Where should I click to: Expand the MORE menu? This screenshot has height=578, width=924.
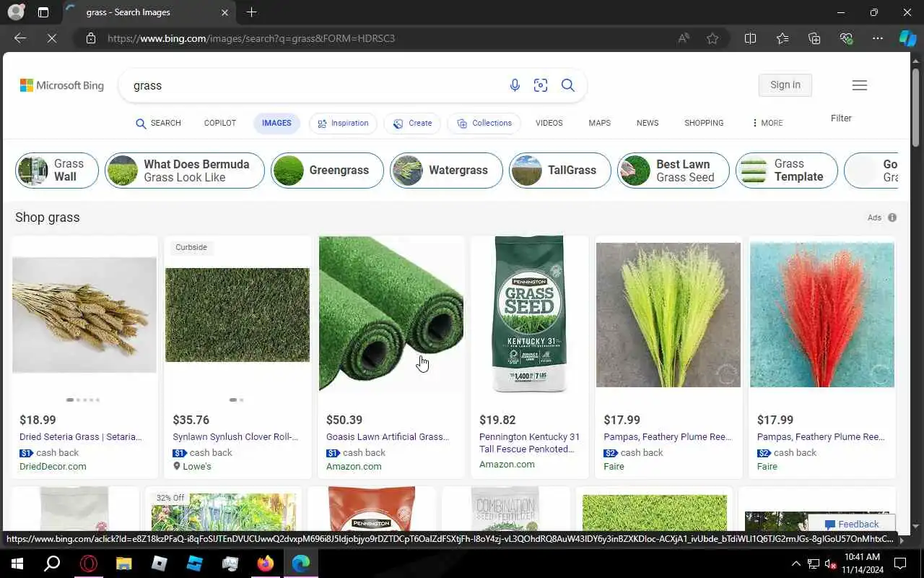pyautogui.click(x=767, y=123)
